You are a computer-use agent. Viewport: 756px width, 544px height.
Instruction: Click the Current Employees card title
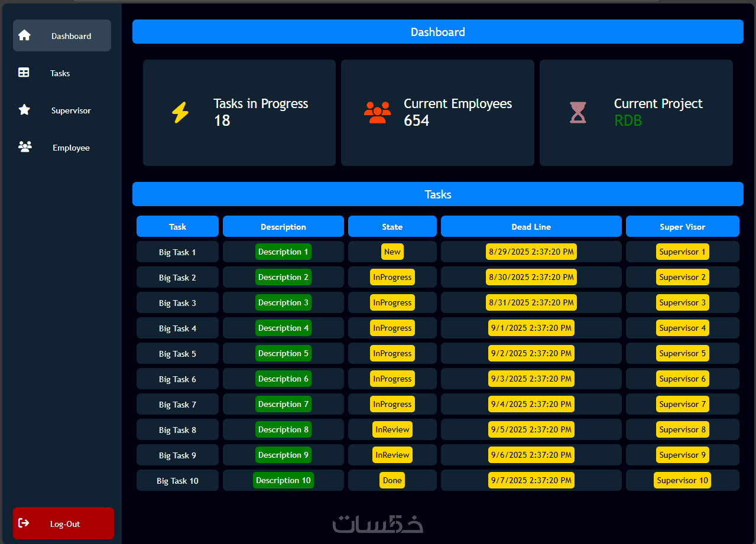click(x=458, y=104)
